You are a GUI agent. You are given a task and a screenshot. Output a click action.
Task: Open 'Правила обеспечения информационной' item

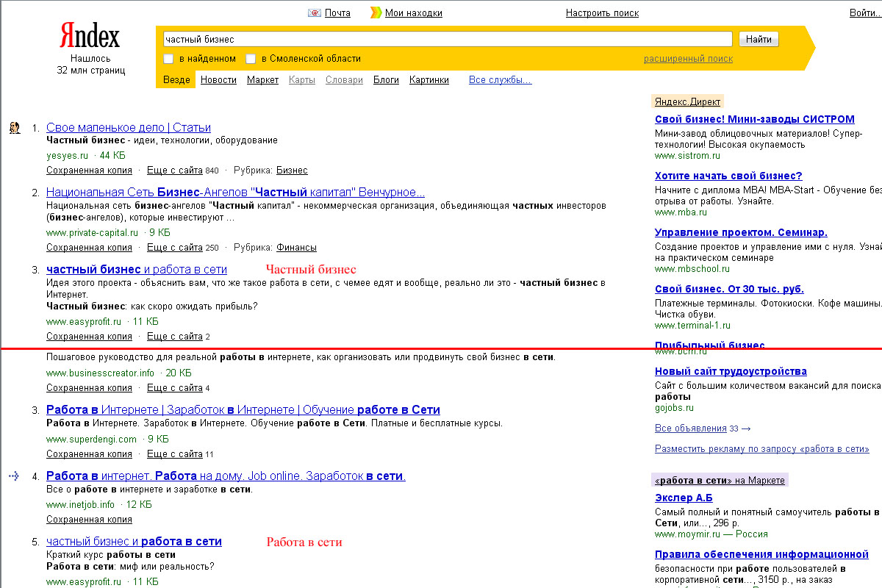[761, 554]
